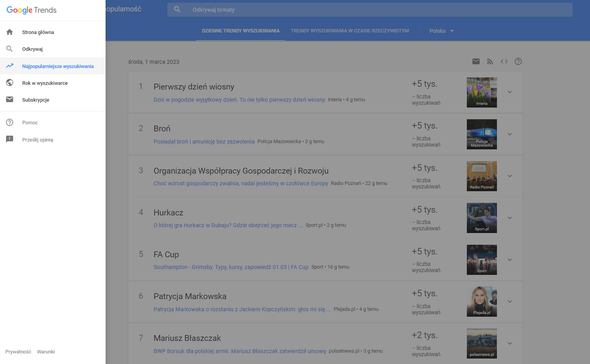Click the title Patrycja Markowska
This screenshot has width=590, height=364.
click(x=190, y=296)
